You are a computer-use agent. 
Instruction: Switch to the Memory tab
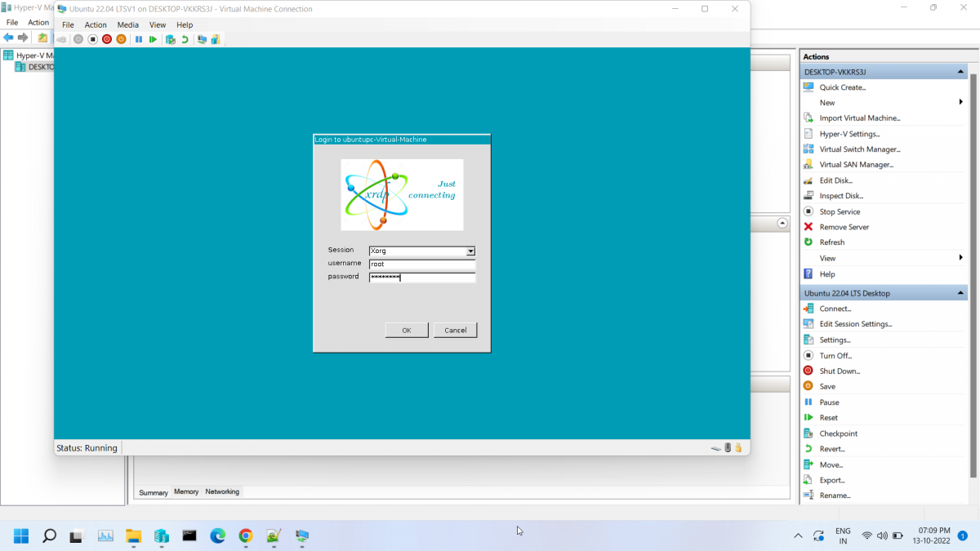pyautogui.click(x=186, y=491)
